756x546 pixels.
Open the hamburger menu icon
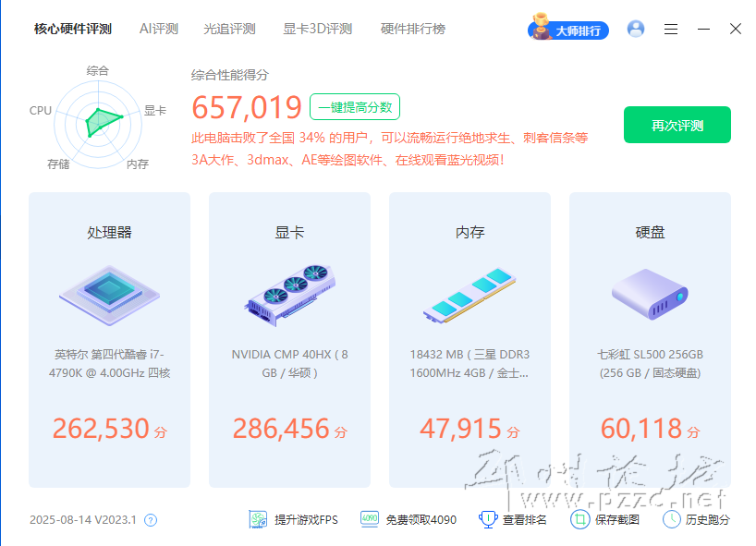point(671,30)
